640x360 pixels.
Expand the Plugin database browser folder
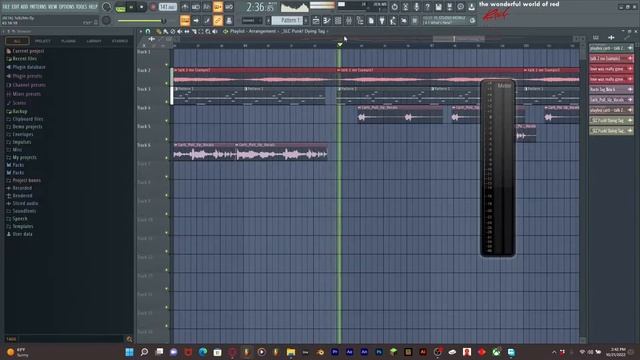click(25, 67)
